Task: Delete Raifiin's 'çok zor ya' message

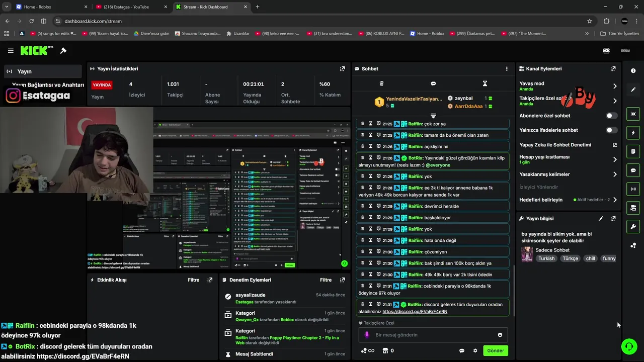Action: point(362,124)
